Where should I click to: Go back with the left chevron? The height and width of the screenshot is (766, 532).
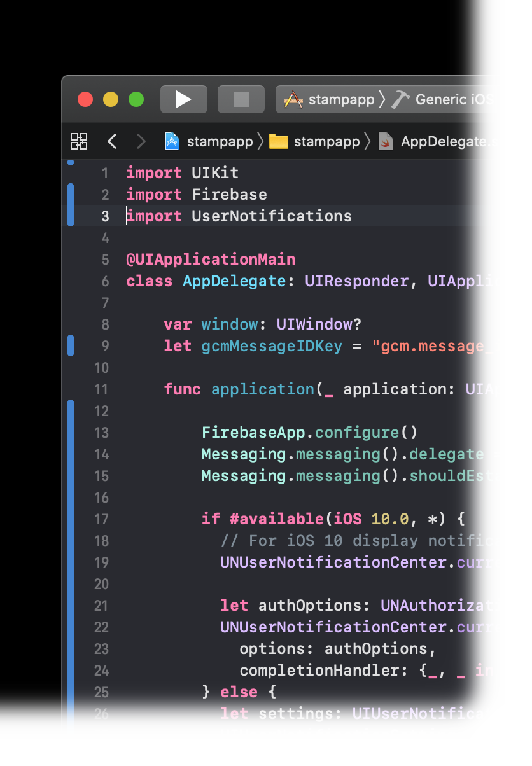[112, 141]
